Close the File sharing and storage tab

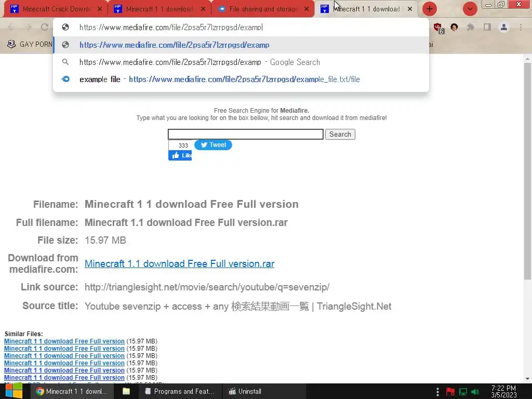pyautogui.click(x=307, y=9)
